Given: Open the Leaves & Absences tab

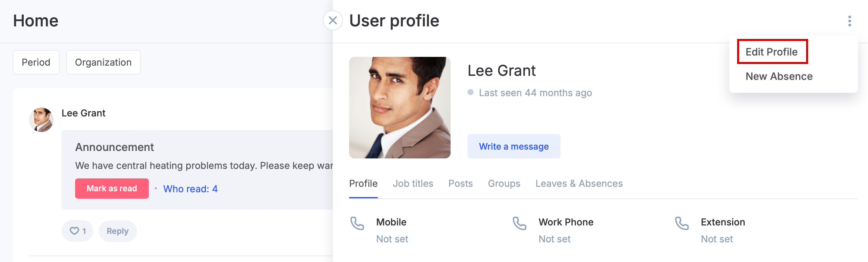Looking at the screenshot, I should click(579, 183).
